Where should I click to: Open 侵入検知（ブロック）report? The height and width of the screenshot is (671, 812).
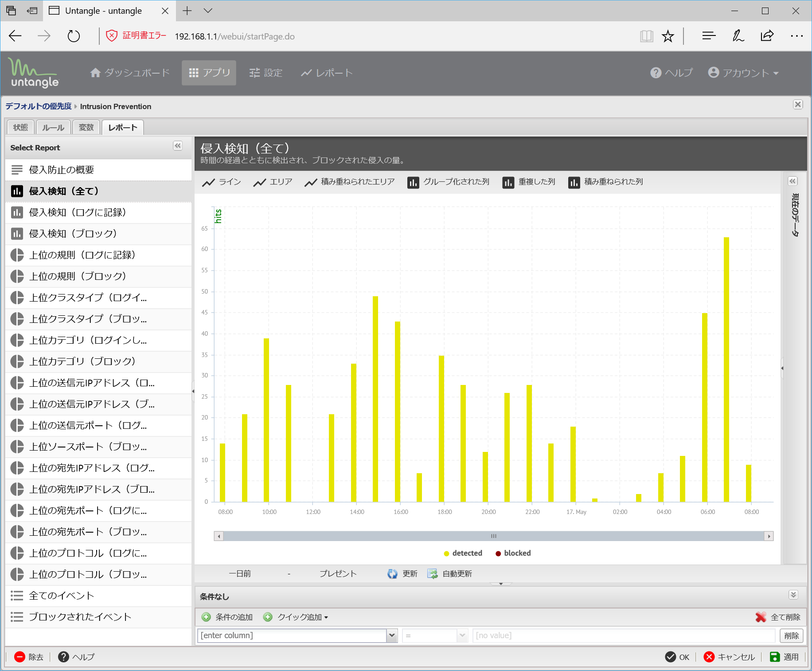(x=98, y=234)
